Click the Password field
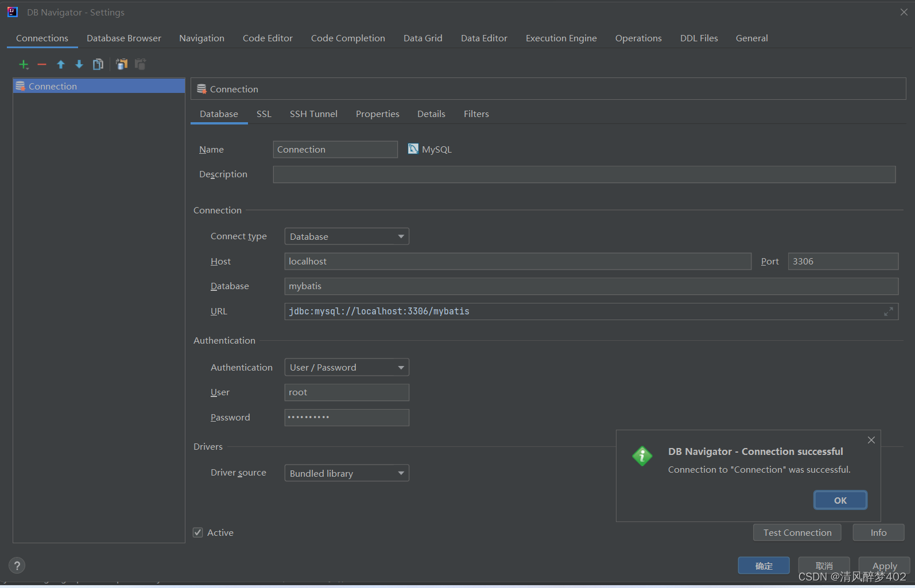 coord(347,418)
